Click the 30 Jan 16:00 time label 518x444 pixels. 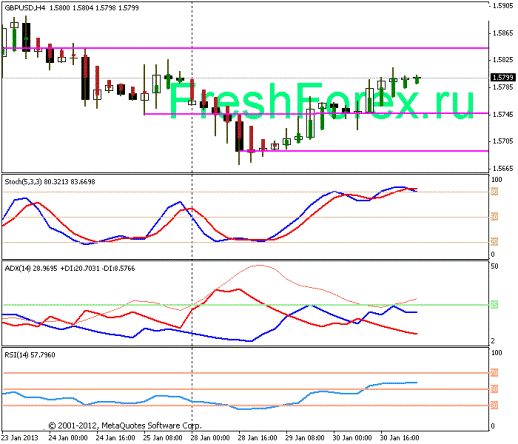pos(399,438)
